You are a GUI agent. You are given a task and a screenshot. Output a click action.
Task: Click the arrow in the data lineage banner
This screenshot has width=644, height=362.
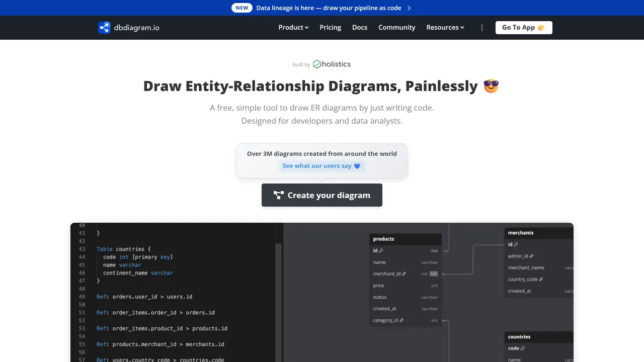409,8
